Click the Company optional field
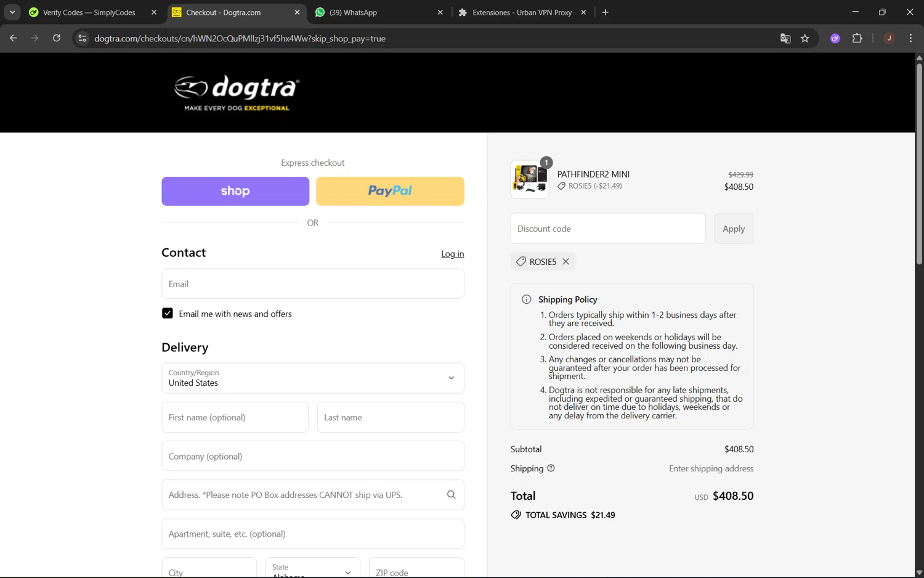The height and width of the screenshot is (578, 924). pyautogui.click(x=313, y=457)
